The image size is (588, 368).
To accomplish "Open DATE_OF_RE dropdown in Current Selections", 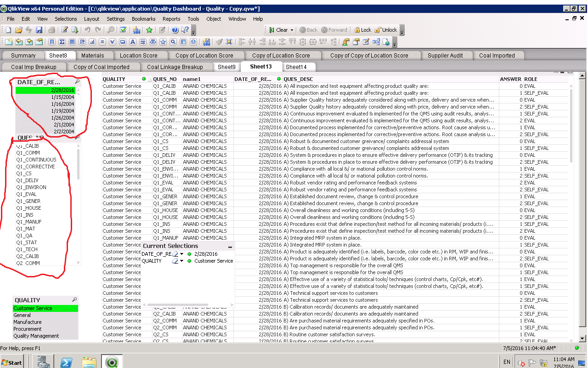I will pos(182,254).
